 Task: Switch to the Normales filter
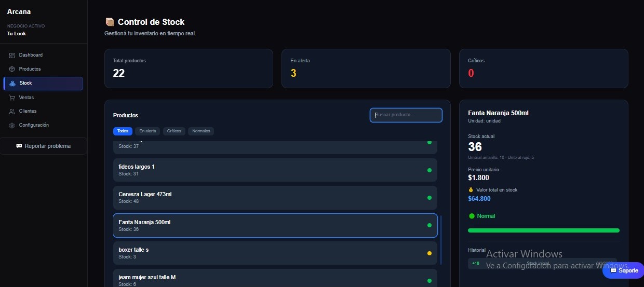pyautogui.click(x=201, y=131)
